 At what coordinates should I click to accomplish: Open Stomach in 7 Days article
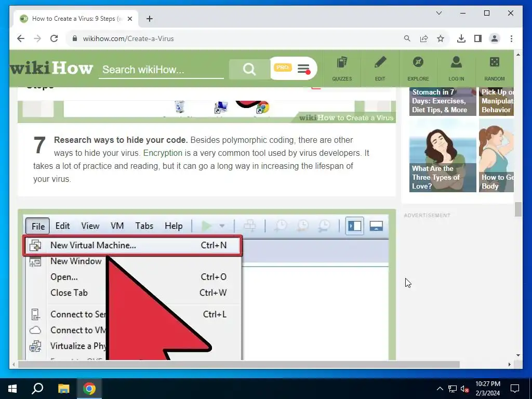(443, 101)
